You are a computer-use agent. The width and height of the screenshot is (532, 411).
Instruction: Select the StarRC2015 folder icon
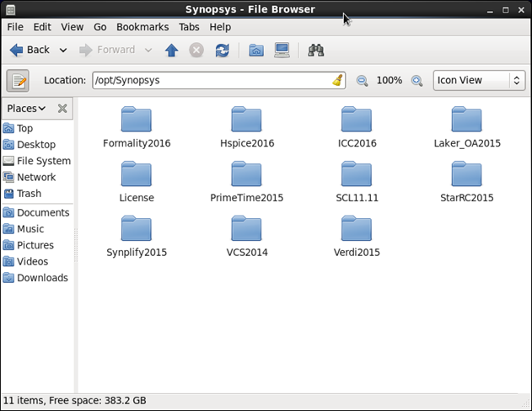pyautogui.click(x=466, y=173)
